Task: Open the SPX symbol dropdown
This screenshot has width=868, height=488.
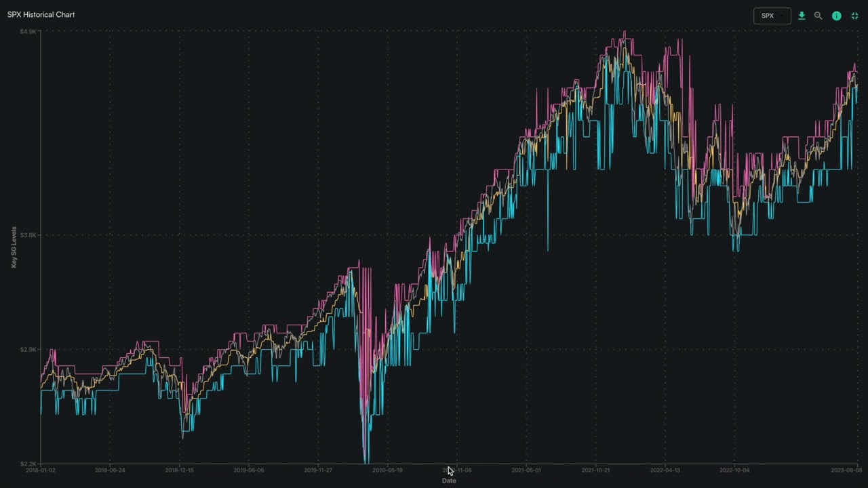Action: pos(772,16)
